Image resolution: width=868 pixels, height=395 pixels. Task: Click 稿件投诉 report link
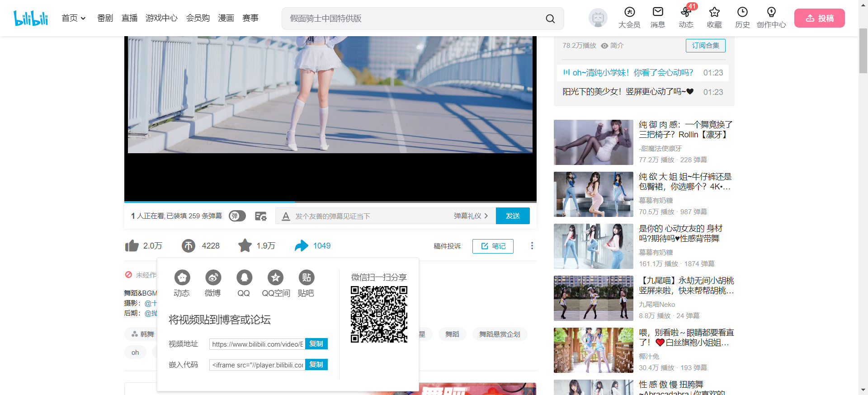coord(447,246)
